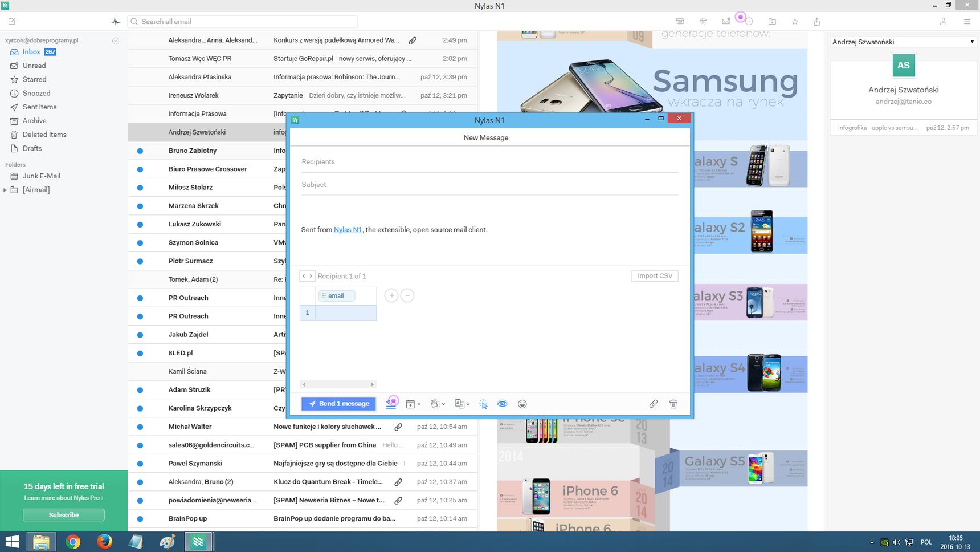980x552 pixels.
Task: Open Snoozed messages
Action: [36, 93]
